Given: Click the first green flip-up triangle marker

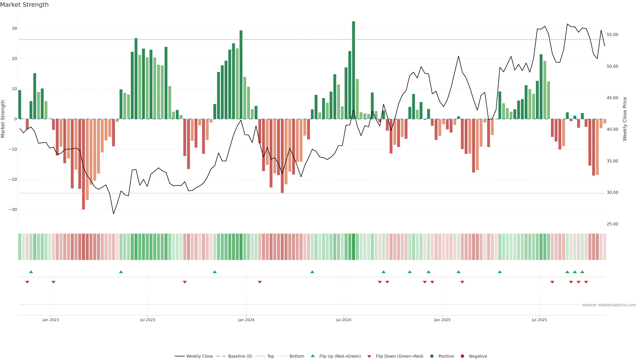Looking at the screenshot, I should click(31, 272).
